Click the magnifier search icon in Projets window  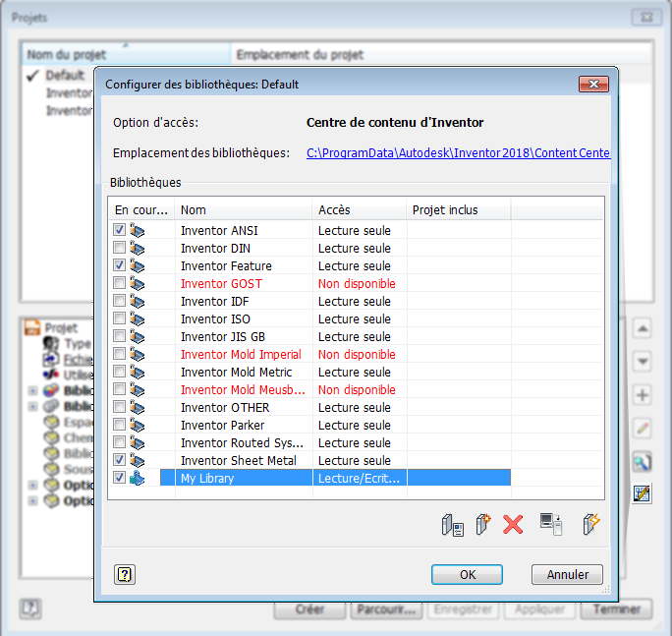pyautogui.click(x=642, y=461)
